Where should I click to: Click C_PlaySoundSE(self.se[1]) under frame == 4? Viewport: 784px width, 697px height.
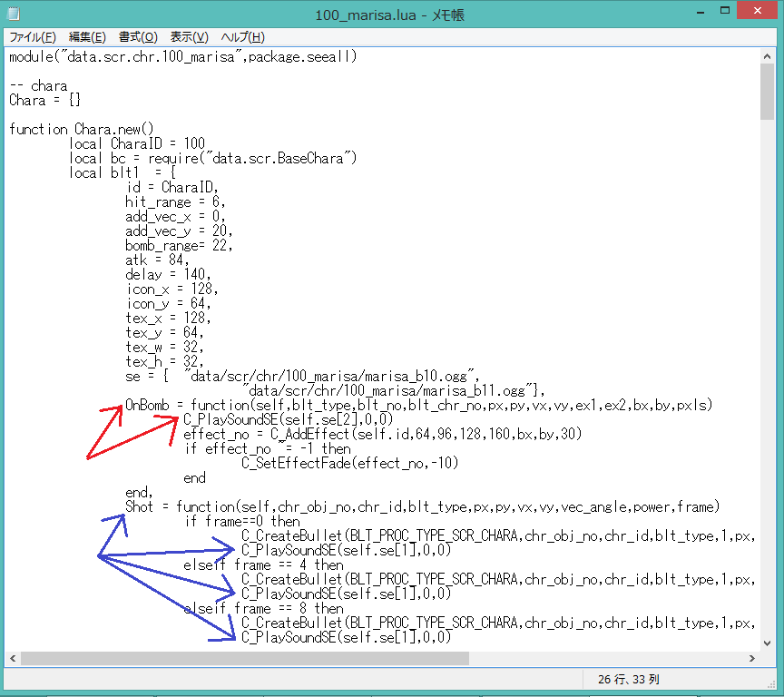pyautogui.click(x=347, y=594)
